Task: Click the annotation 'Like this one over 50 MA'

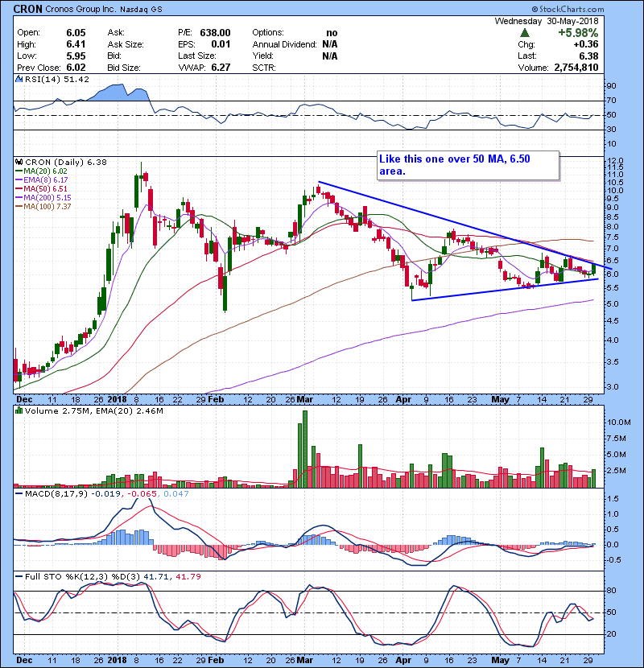Action: (468, 165)
